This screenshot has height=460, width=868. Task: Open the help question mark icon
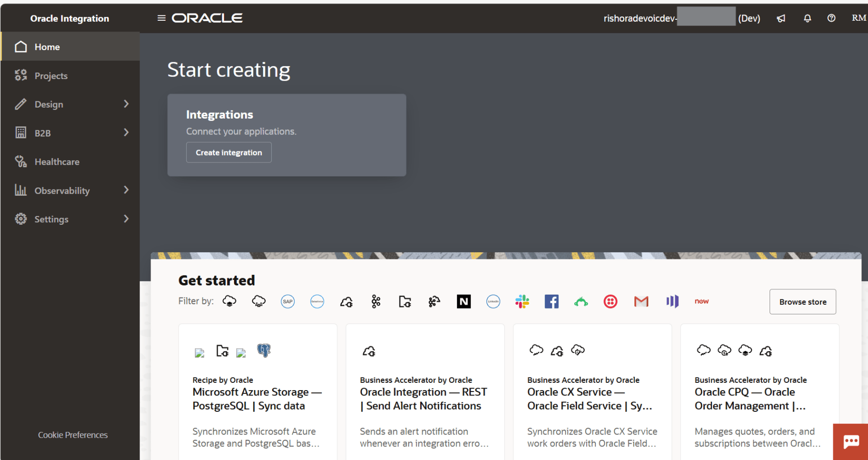click(x=831, y=18)
